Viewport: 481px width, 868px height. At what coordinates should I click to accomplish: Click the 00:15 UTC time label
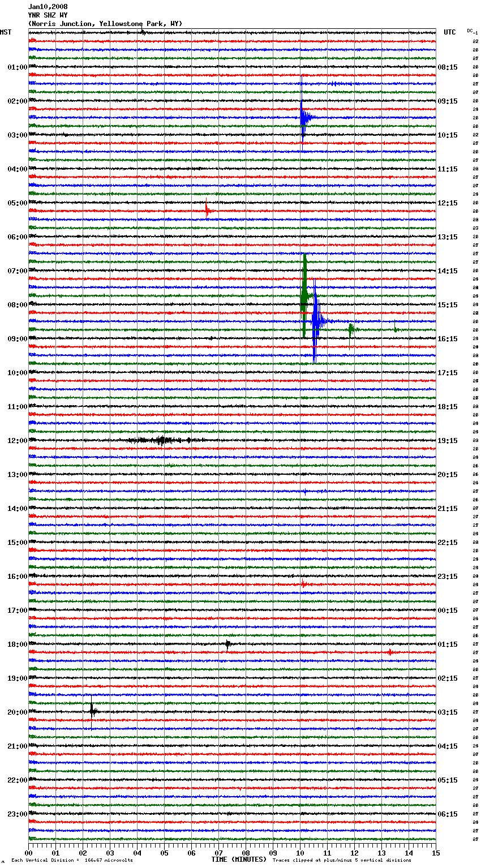click(448, 611)
